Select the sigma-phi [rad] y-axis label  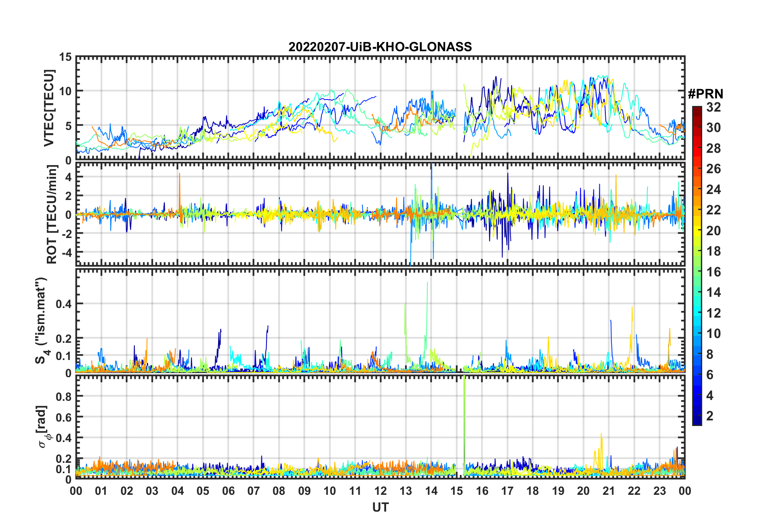[x=43, y=427]
